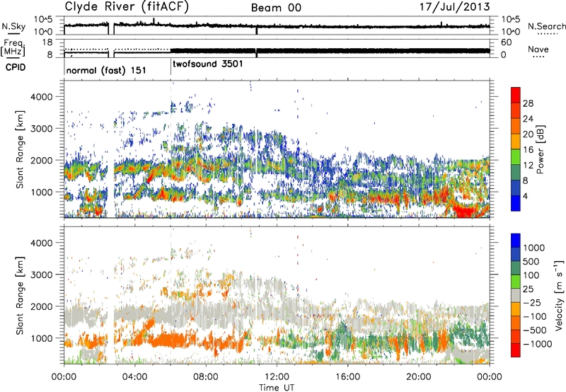
Task: Click the 'twofsound 3501' CPID text
Action: pos(208,64)
